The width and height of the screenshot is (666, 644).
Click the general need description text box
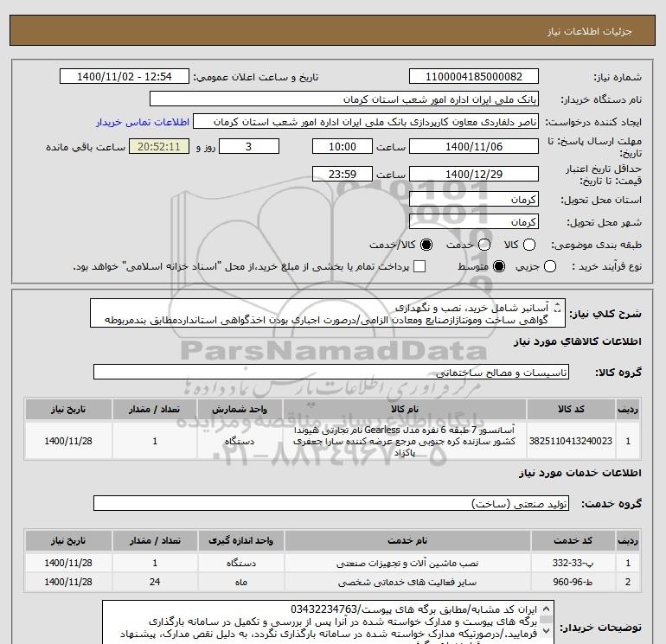328,313
